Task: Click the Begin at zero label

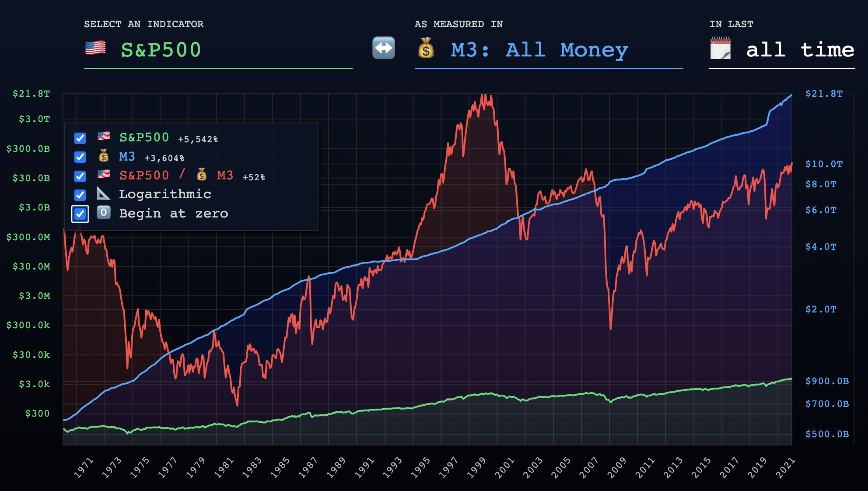Action: [173, 214]
